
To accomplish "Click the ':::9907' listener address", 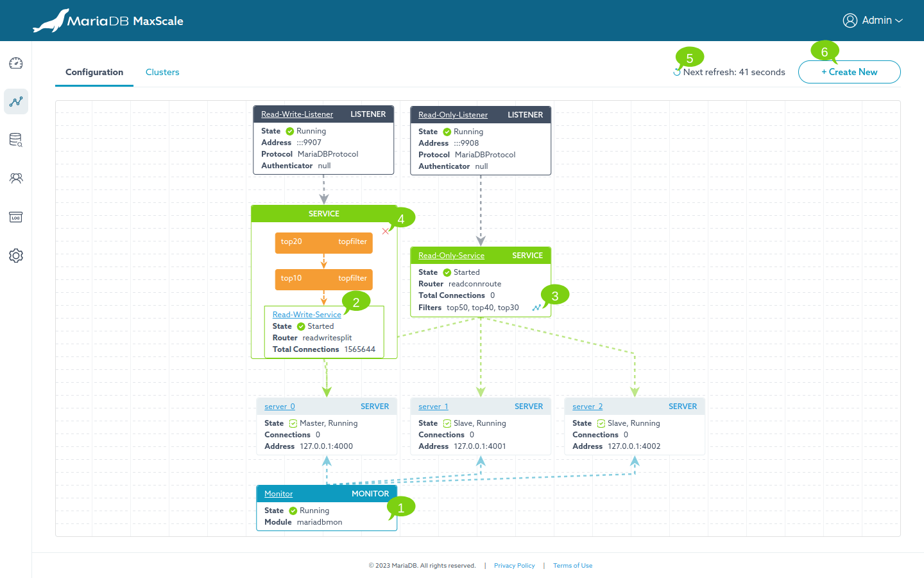I will [309, 143].
